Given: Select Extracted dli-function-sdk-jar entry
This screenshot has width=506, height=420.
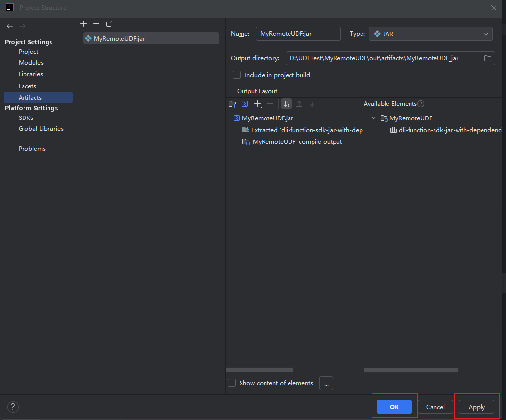Looking at the screenshot, I should pyautogui.click(x=303, y=130).
